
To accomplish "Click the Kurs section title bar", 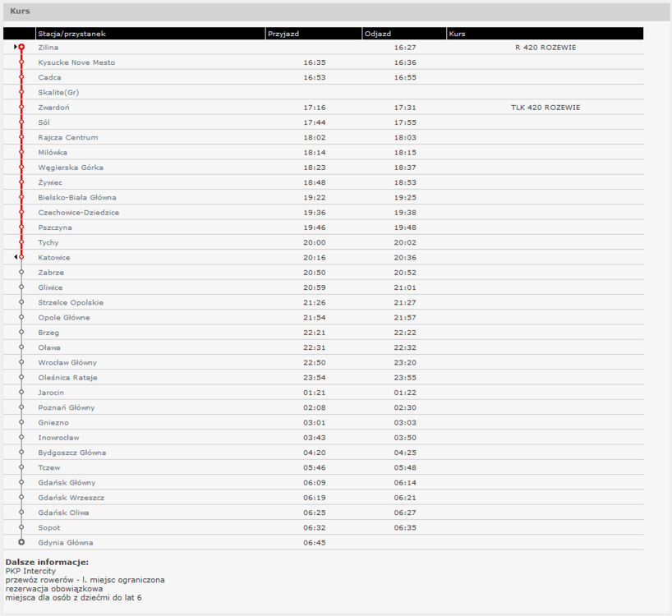I will pyautogui.click(x=336, y=11).
